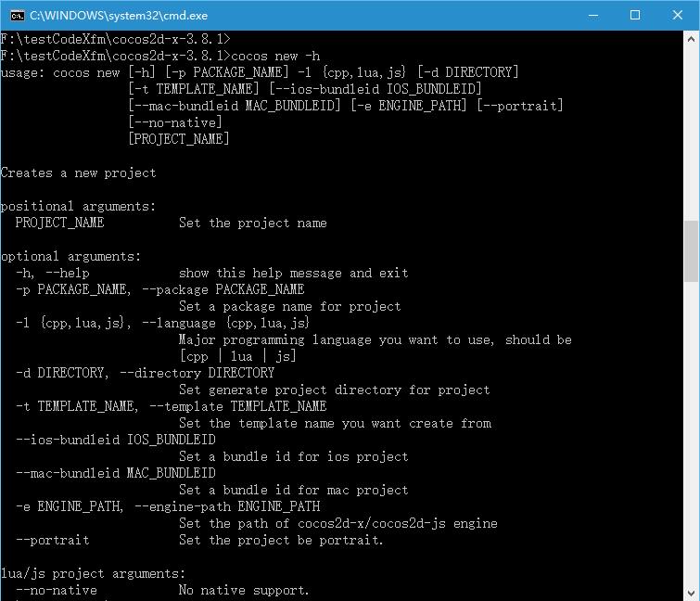Click '--no-native' option under lua/js arguments

tap(57, 590)
